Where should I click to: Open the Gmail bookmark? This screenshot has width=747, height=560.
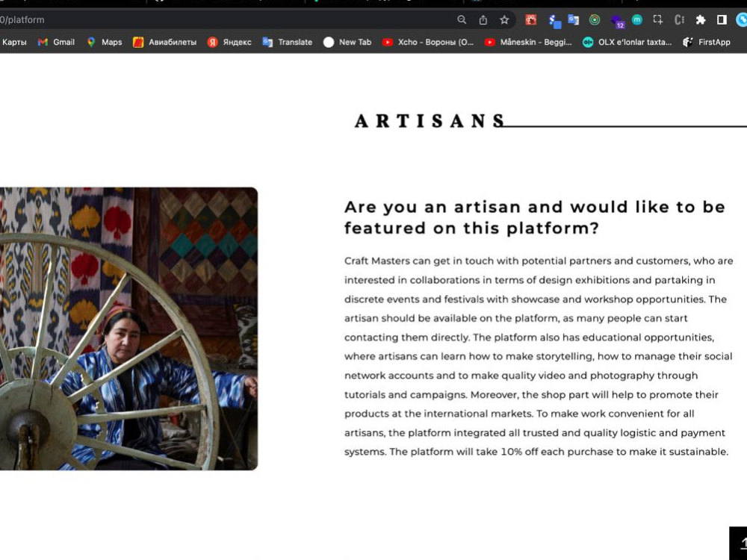(x=56, y=42)
